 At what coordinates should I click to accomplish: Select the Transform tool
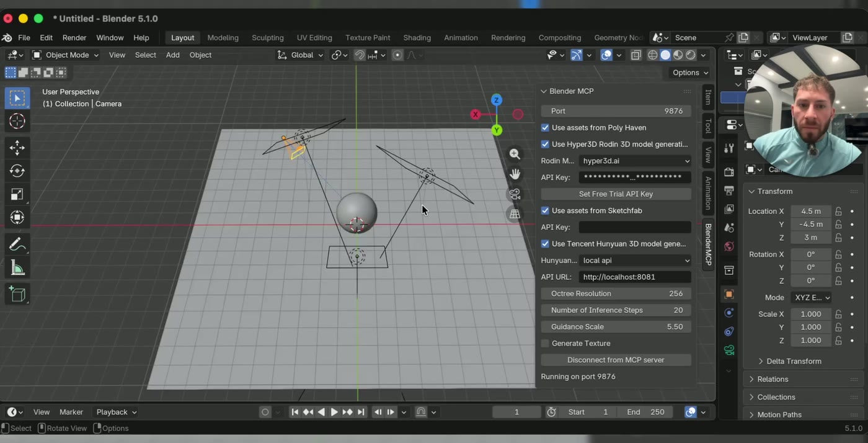click(17, 217)
